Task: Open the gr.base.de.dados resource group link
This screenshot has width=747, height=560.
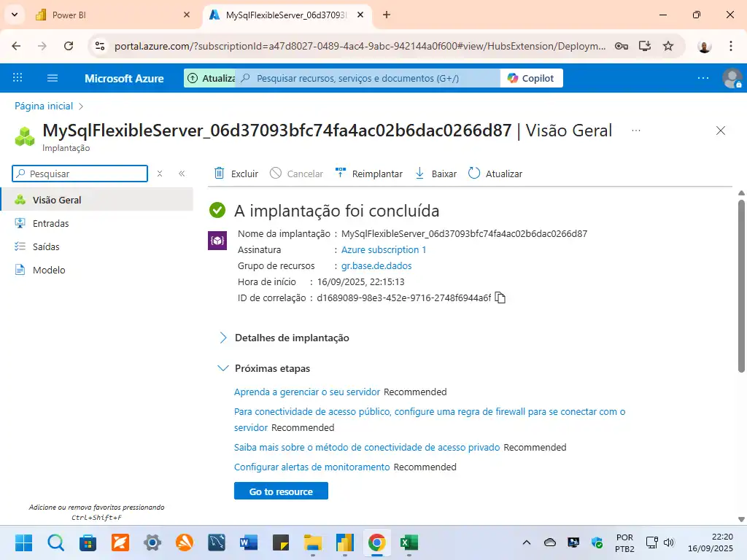Action: (x=376, y=265)
